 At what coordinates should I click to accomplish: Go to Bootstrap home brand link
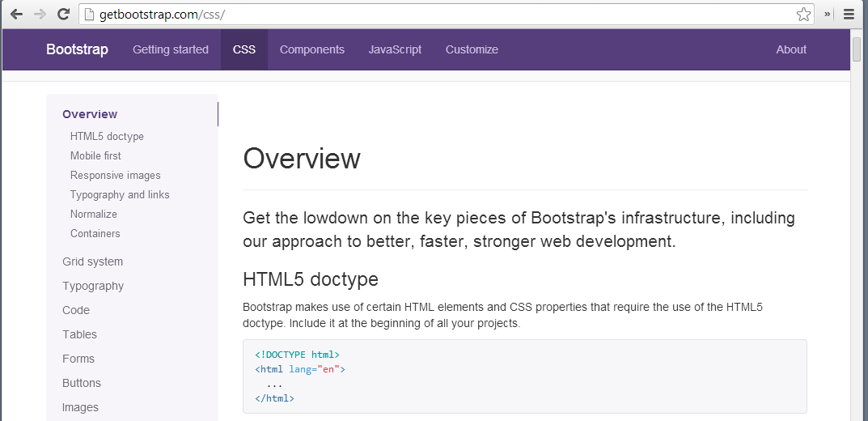[x=77, y=49]
